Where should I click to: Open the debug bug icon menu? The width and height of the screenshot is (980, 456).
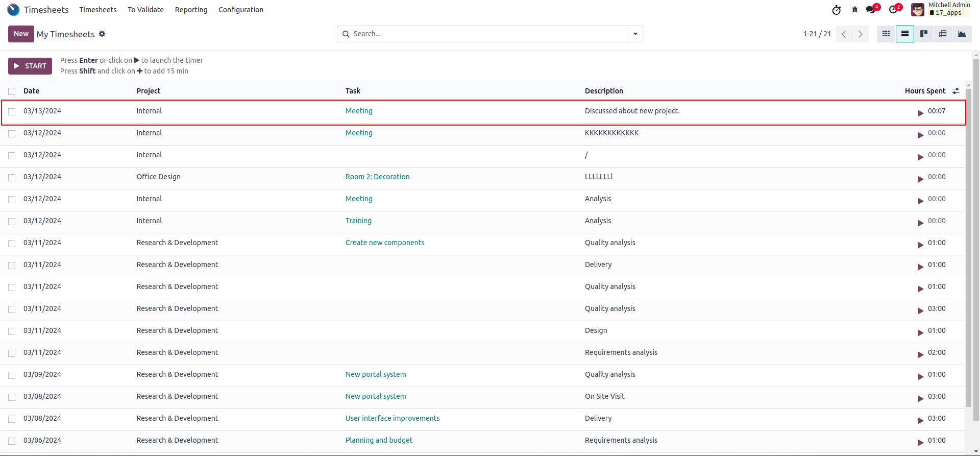tap(855, 10)
